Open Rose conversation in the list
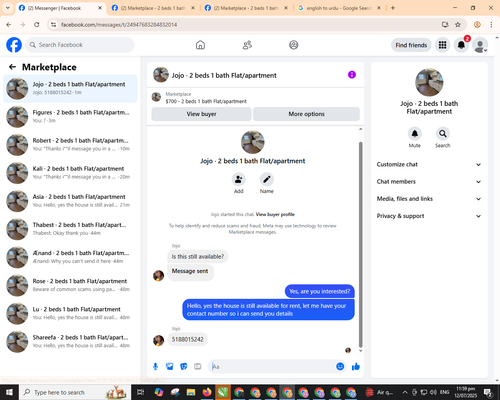Viewport: 500px width, 400px height. coord(70,285)
